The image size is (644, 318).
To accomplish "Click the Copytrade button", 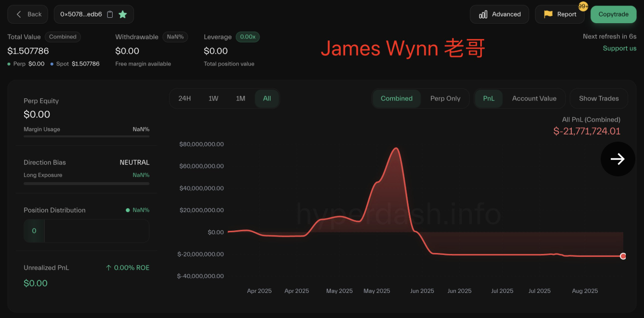I will click(614, 14).
